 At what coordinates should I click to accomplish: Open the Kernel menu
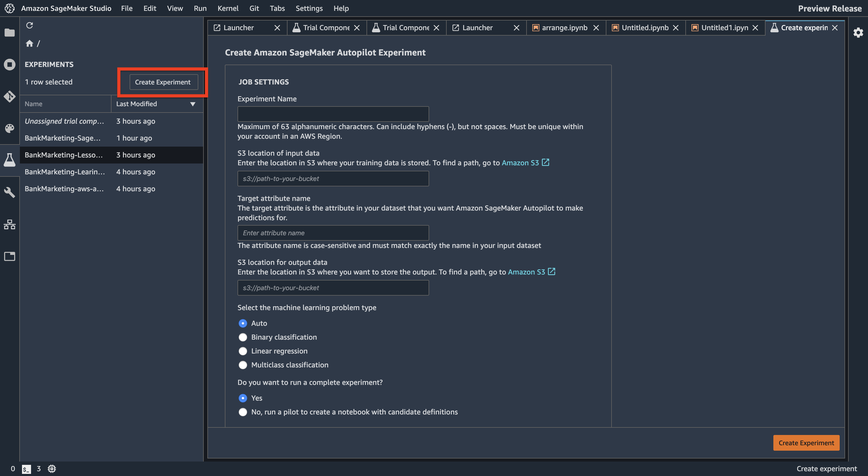(228, 8)
